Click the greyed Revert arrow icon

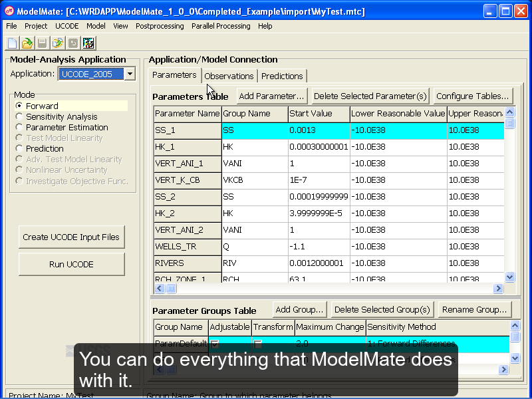[x=72, y=43]
